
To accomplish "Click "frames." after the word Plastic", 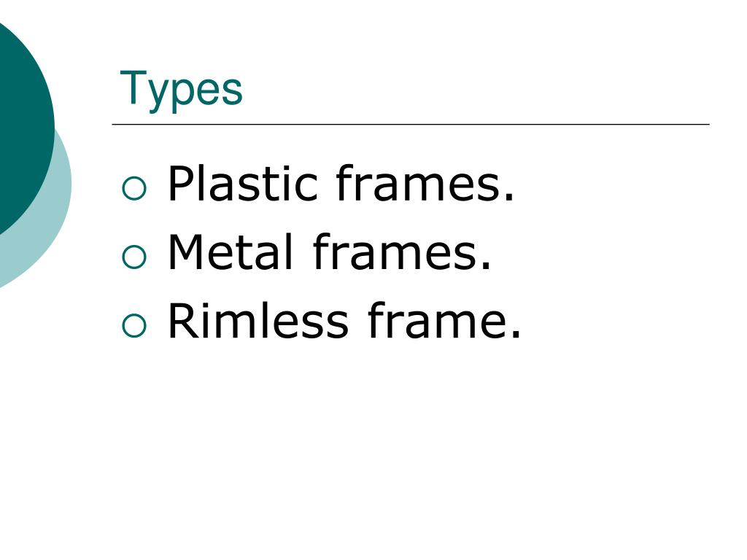I will (x=425, y=183).
